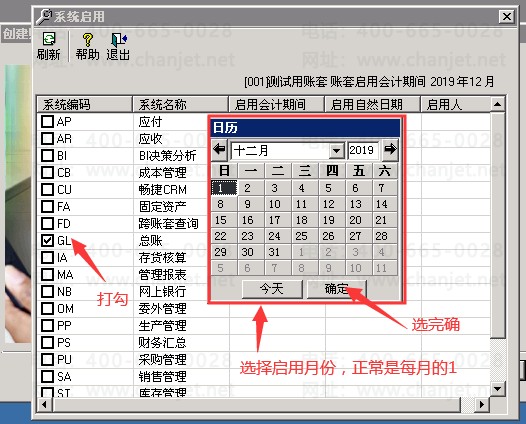Click the 启用人 column header

(x=456, y=104)
